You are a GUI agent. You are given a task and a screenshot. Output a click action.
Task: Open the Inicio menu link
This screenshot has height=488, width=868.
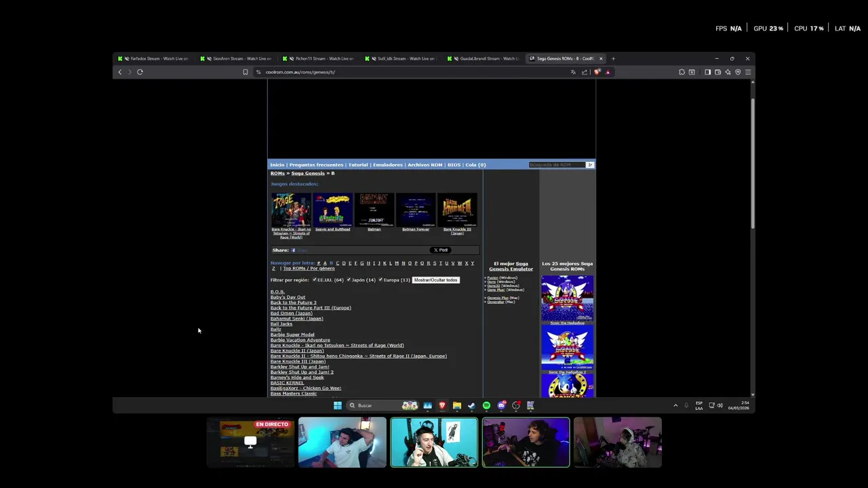click(x=277, y=165)
